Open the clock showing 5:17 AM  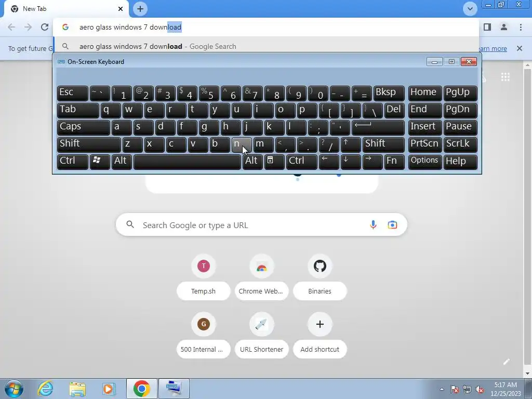506,389
